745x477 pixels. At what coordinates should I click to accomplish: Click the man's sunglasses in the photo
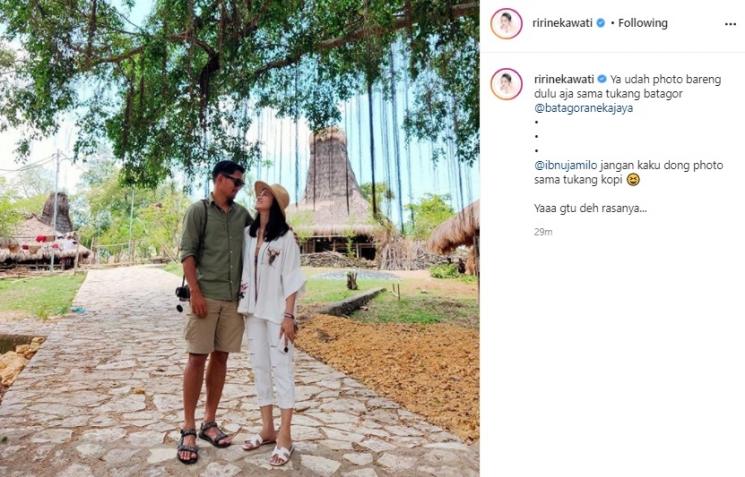tap(234, 181)
